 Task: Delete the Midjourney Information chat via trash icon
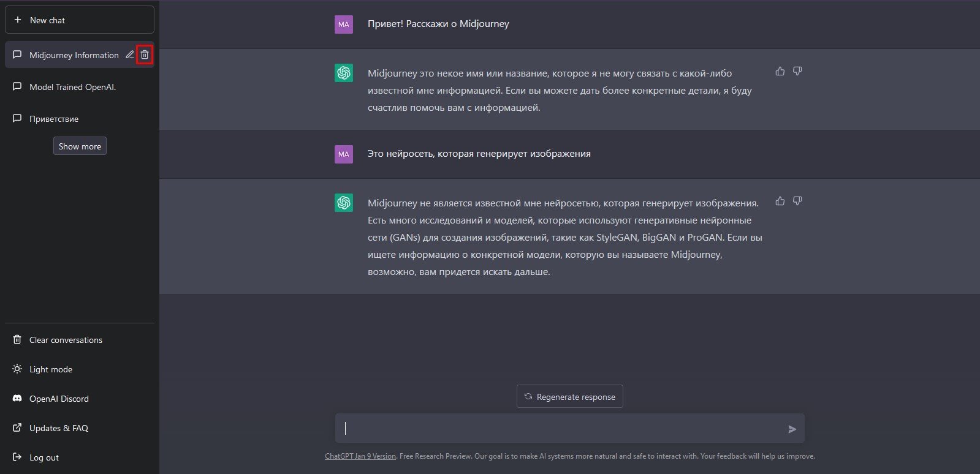tap(145, 55)
